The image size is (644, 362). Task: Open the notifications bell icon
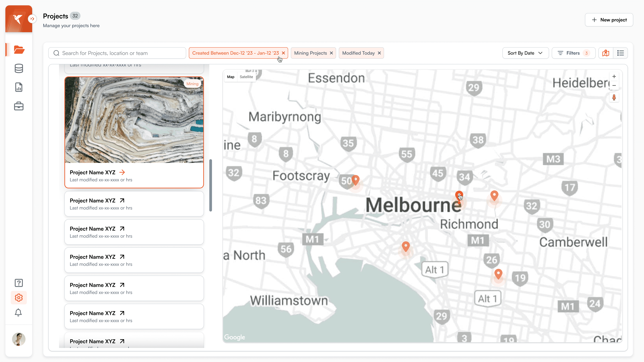tap(18, 313)
